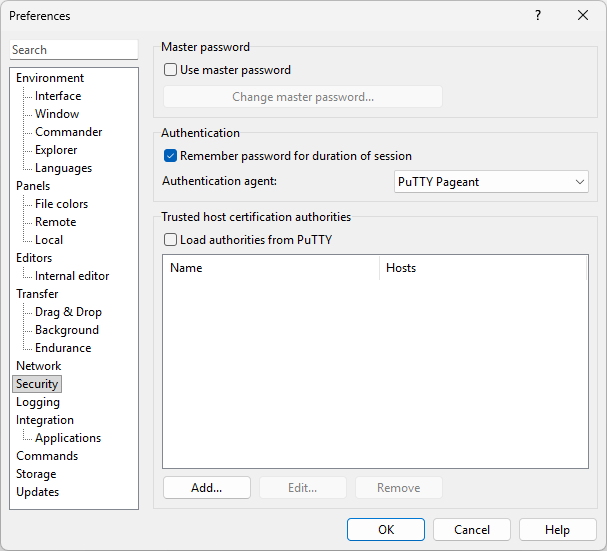
Task: Click the Search input field
Action: [74, 50]
